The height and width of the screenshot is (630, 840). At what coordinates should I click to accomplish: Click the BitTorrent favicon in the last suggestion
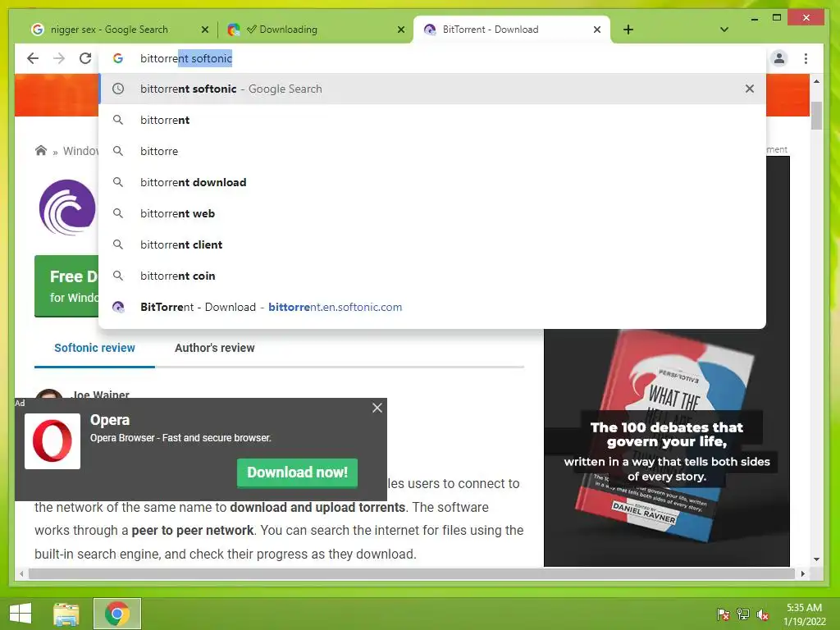[118, 307]
